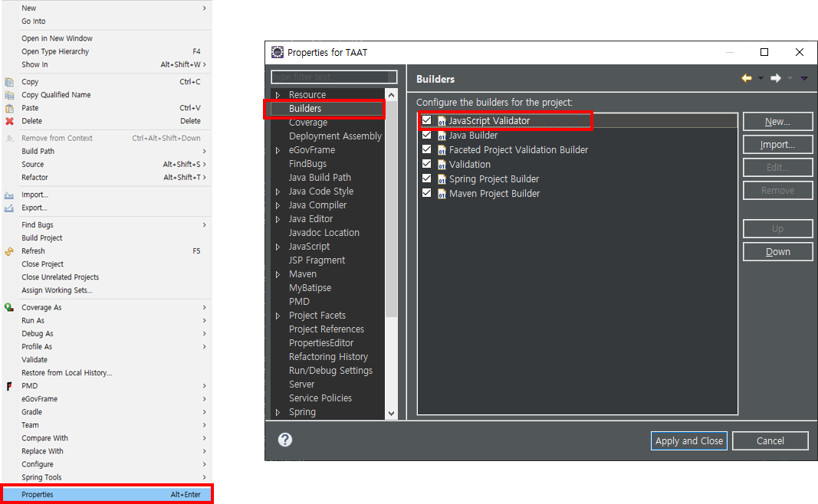The image size is (818, 504).
Task: Click the Import icon in the context menu
Action: point(8,194)
